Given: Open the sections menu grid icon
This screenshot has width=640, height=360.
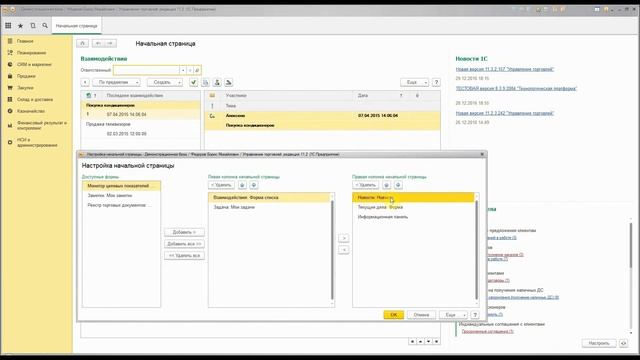Looking at the screenshot, I should point(8,26).
